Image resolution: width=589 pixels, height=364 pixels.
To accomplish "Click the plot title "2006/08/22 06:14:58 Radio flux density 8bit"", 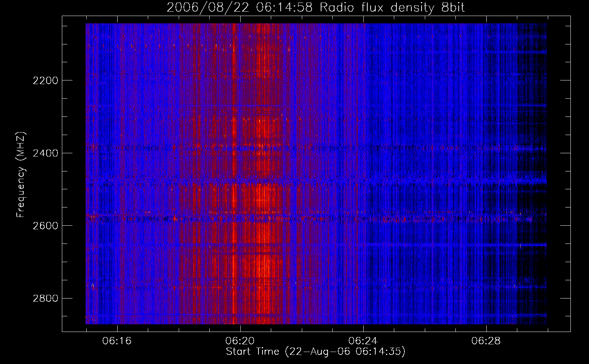I will pos(316,8).
